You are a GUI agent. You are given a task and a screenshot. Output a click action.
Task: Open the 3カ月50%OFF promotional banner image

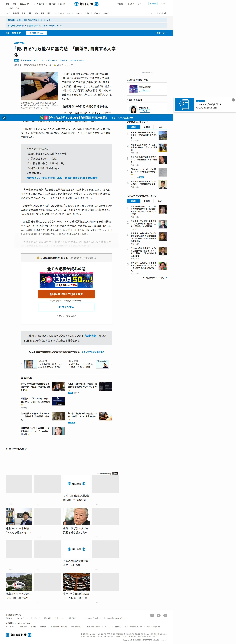coord(66,280)
